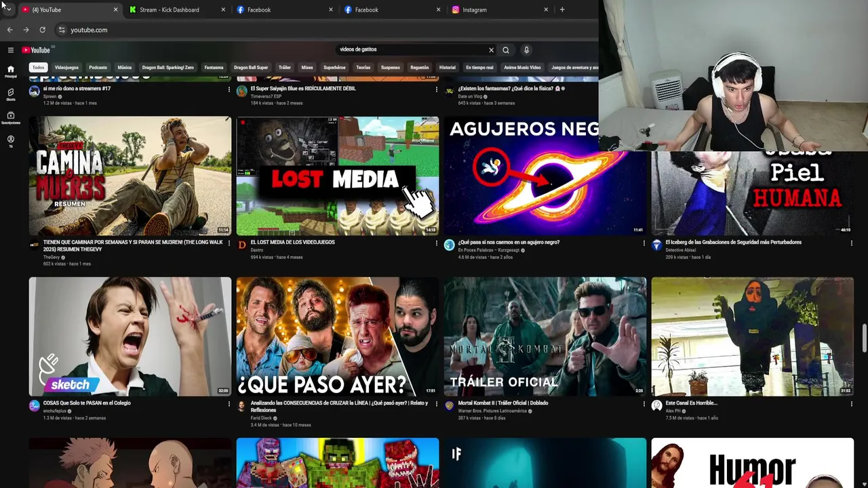Open enchufeplus channel avatar
The height and width of the screenshot is (488, 868).
pos(34,406)
